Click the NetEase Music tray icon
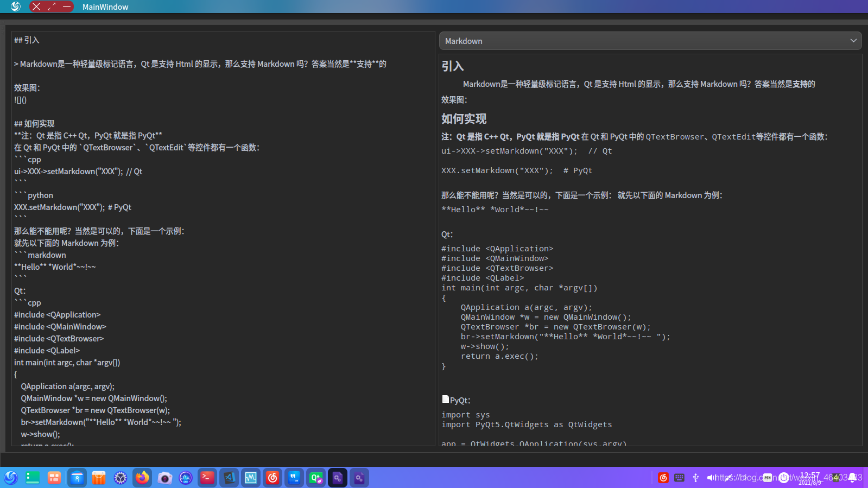 click(663, 478)
